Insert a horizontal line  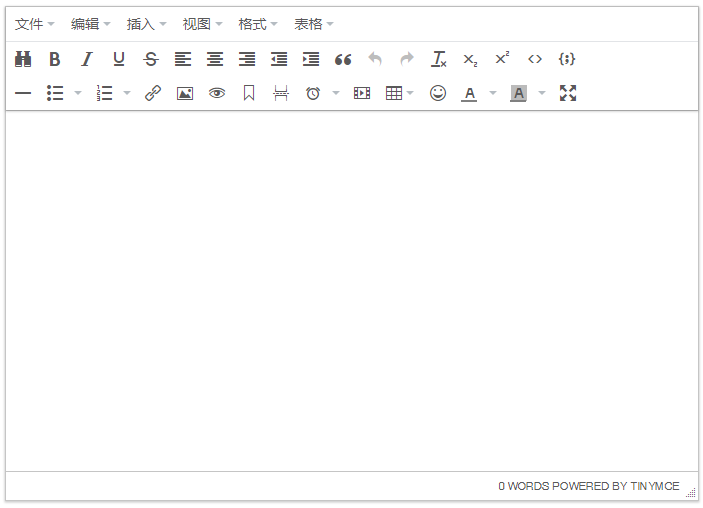[x=23, y=93]
